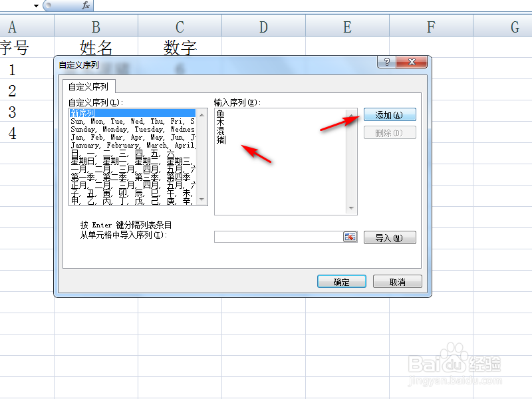Select the 星期日, 星期一 list entry
The width and height of the screenshot is (532, 399).
132,161
